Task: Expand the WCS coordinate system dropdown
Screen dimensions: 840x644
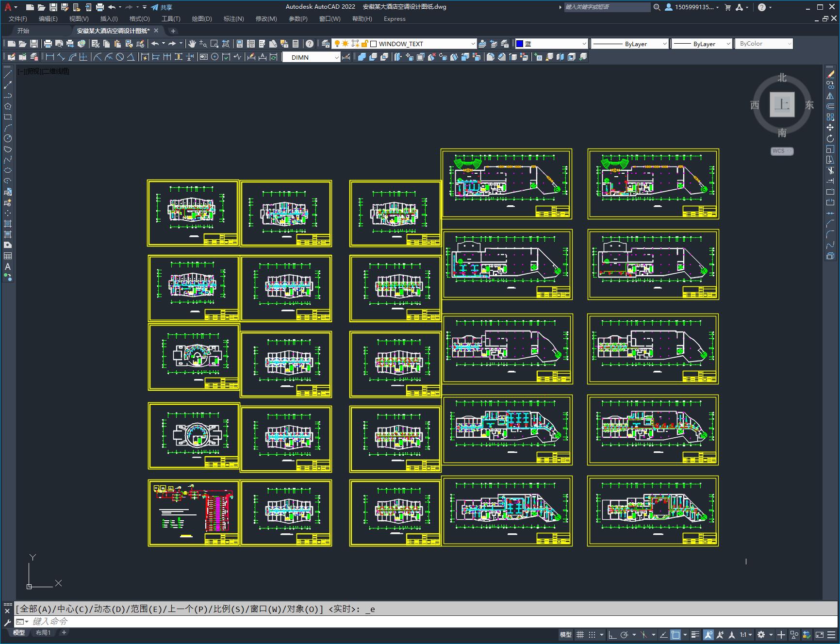Action: tap(782, 151)
